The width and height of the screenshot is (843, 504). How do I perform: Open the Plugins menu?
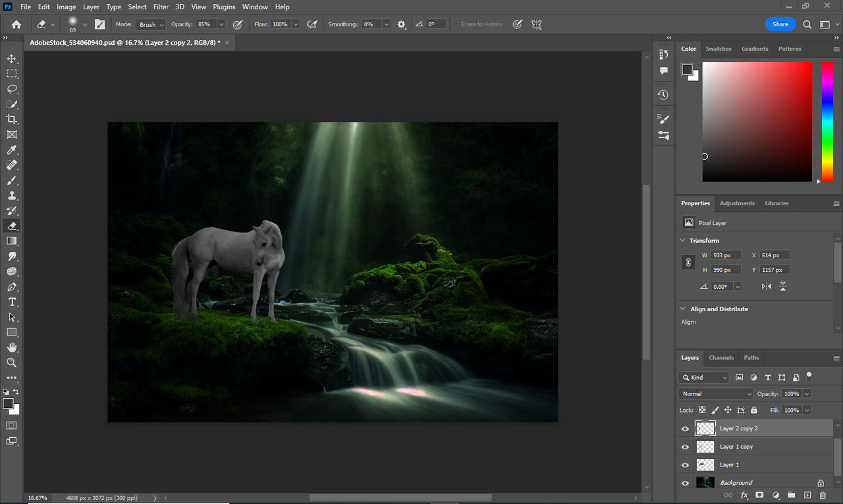[x=224, y=7]
